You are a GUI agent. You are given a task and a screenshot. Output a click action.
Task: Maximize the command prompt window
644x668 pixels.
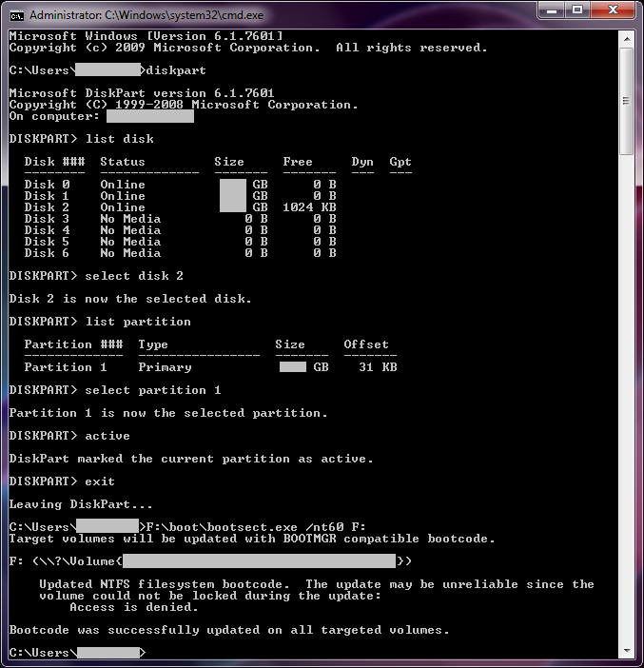tap(577, 10)
